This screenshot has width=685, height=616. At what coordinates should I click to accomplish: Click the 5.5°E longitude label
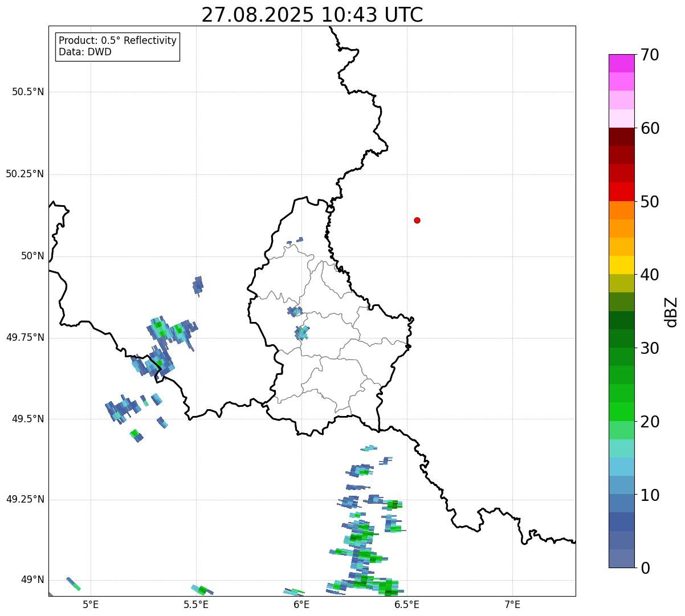click(196, 605)
